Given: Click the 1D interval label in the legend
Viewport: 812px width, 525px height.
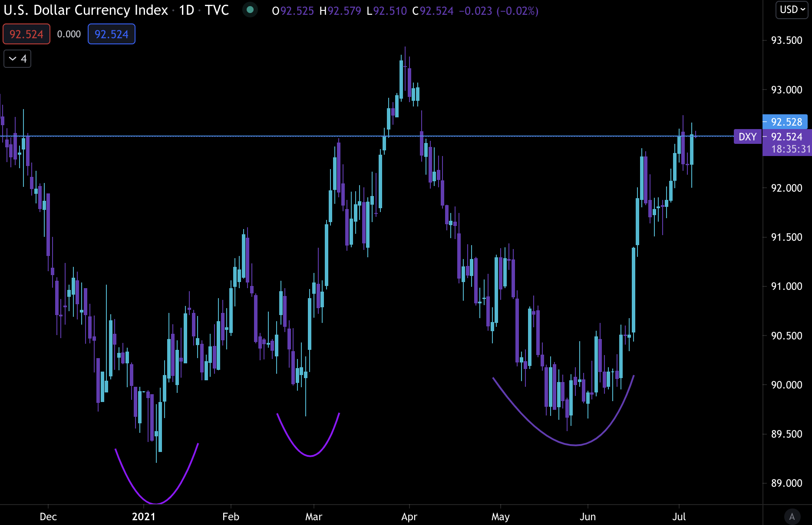Looking at the screenshot, I should tap(187, 10).
